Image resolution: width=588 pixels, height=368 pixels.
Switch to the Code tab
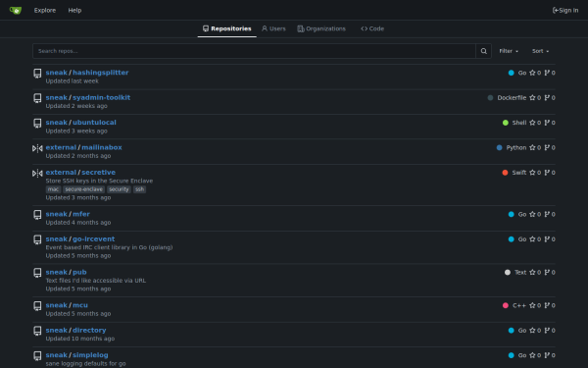click(372, 28)
